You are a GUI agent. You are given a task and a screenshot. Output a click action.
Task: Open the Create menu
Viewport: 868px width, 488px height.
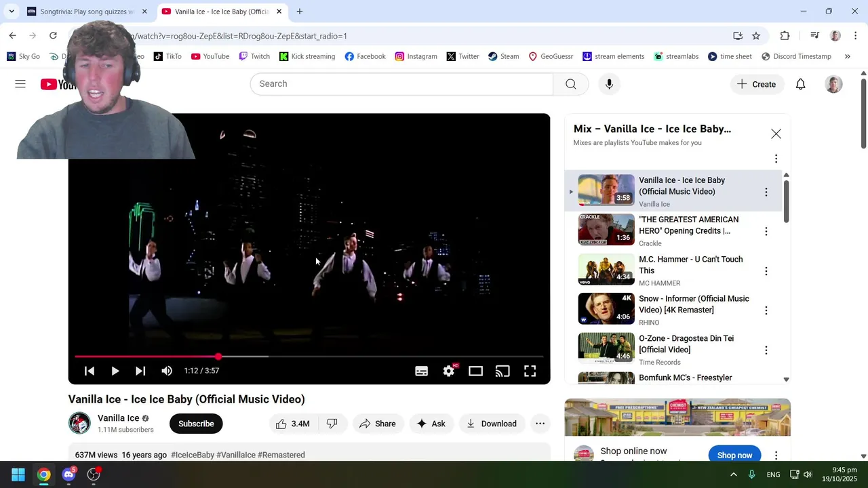coord(756,84)
